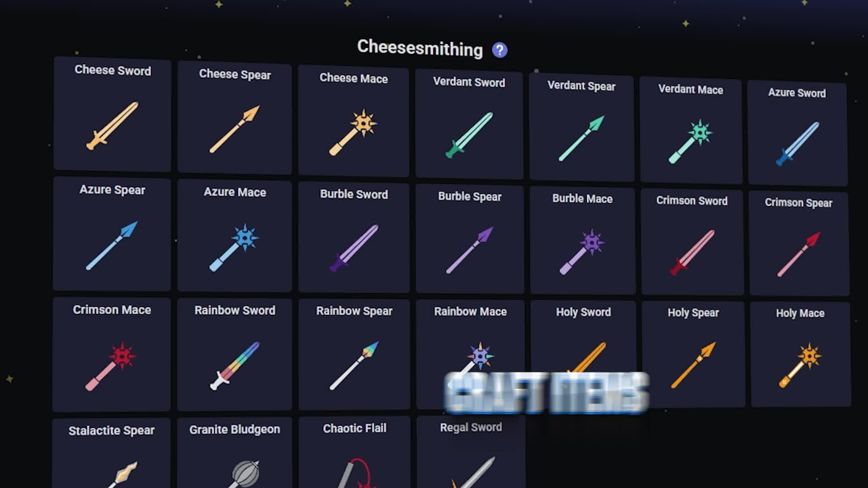The width and height of the screenshot is (868, 488).
Task: Open the Cheesesmithing help question mark
Action: [x=500, y=50]
